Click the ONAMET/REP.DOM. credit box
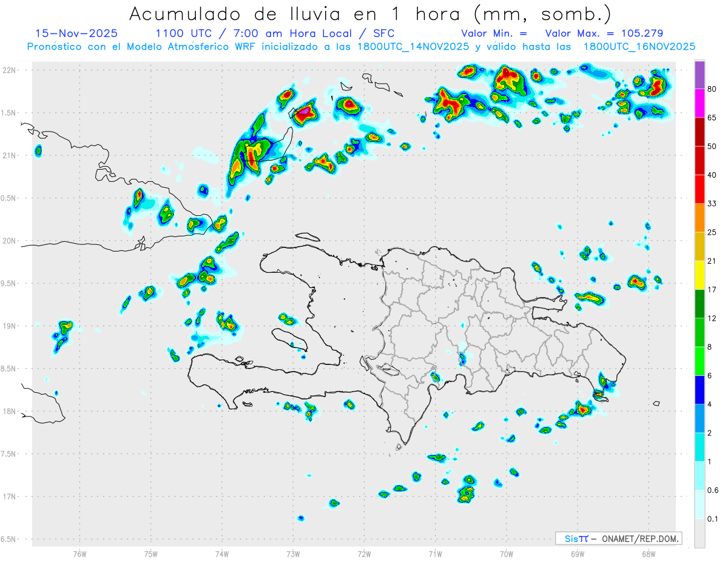Viewport: 728px width, 562px height. [619, 538]
